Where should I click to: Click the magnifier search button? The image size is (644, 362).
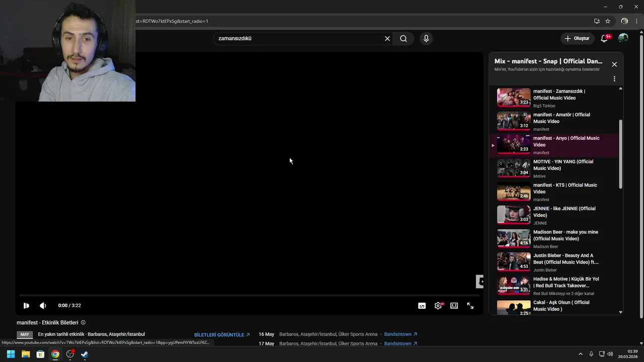[x=404, y=39]
